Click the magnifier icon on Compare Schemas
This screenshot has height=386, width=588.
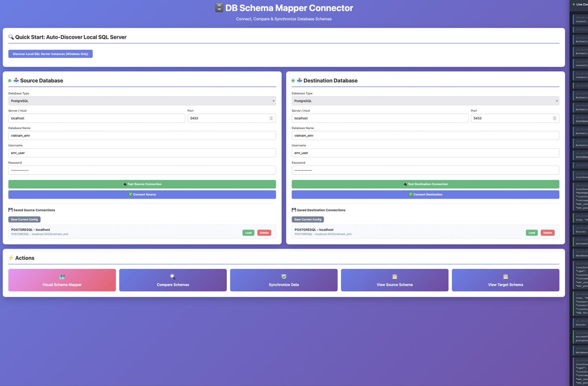click(x=172, y=276)
